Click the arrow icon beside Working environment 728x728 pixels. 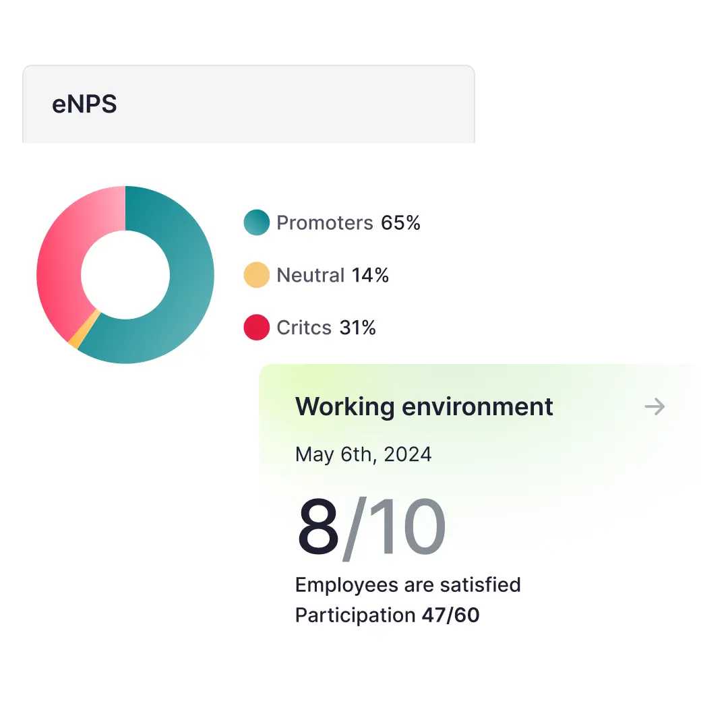(655, 406)
